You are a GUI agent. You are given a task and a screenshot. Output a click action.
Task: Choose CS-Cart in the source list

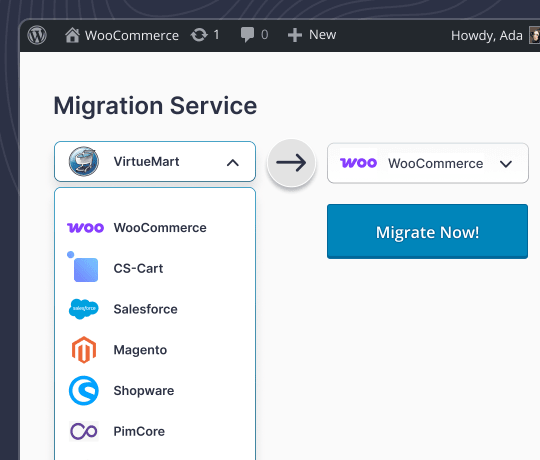tap(155, 268)
